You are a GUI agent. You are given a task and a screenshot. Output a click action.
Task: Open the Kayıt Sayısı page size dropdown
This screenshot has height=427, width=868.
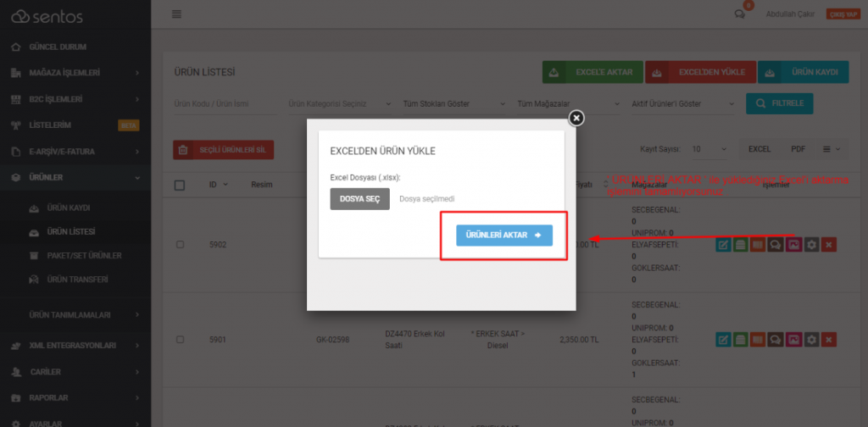(709, 149)
